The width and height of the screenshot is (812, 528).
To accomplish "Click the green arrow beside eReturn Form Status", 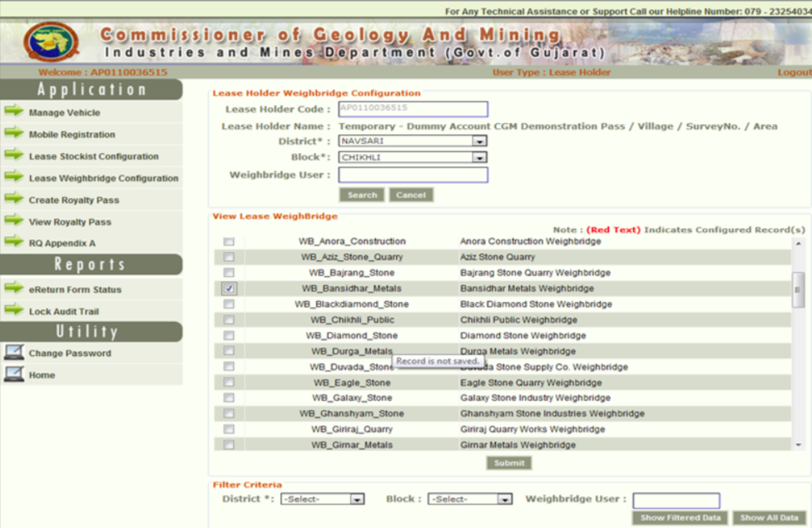I will click(14, 288).
